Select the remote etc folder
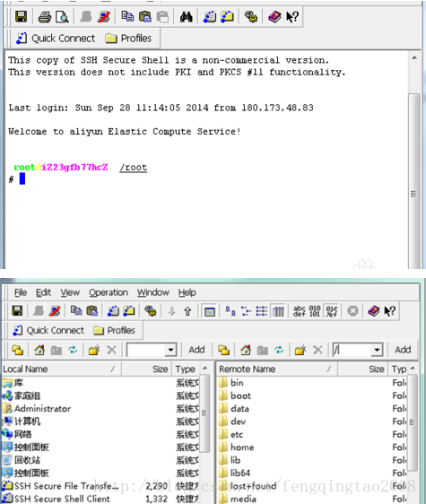426x504 pixels. pyautogui.click(x=230, y=435)
